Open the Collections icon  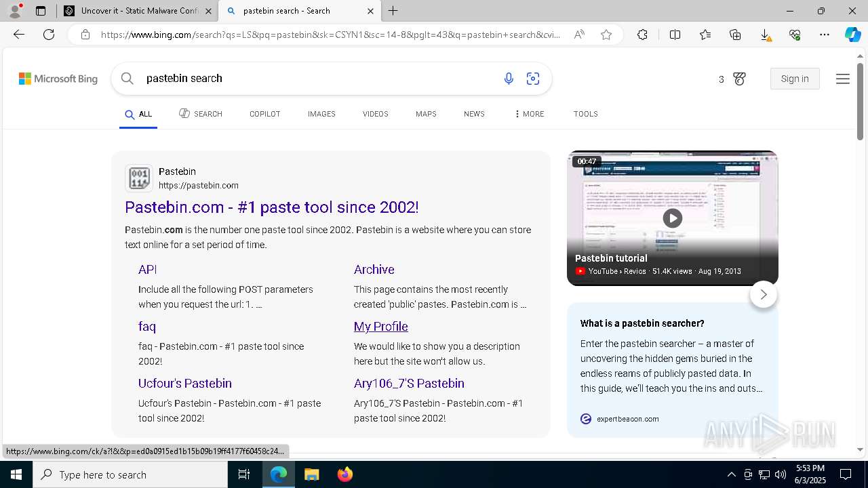pyautogui.click(x=735, y=35)
